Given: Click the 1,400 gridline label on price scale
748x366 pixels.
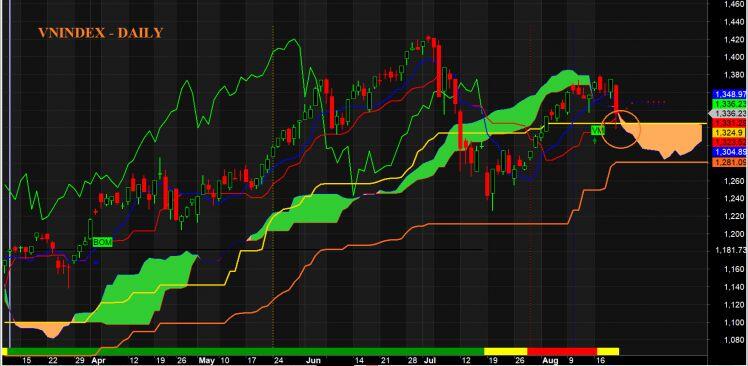Looking at the screenshot, I should (735, 57).
